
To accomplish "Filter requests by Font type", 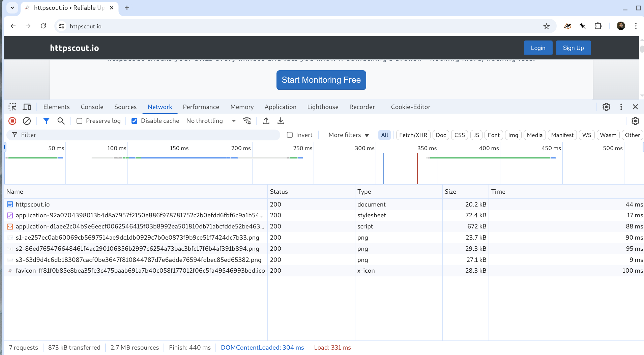I will (x=494, y=135).
